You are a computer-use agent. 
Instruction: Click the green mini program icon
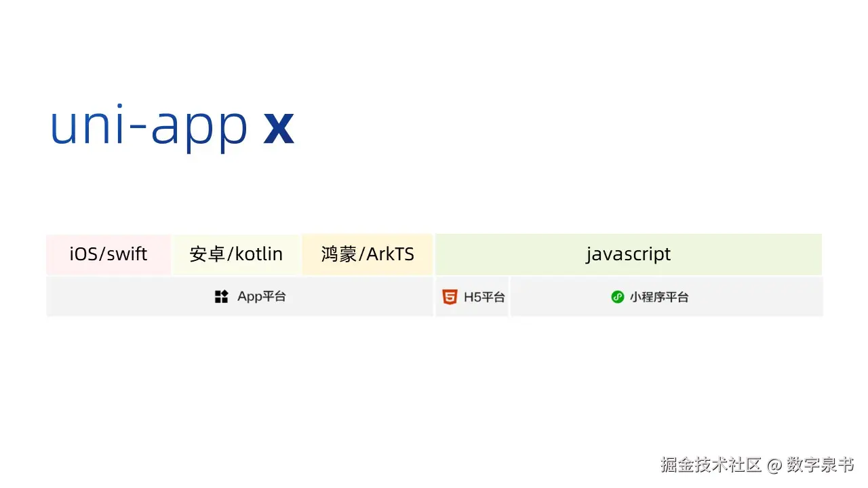click(617, 297)
